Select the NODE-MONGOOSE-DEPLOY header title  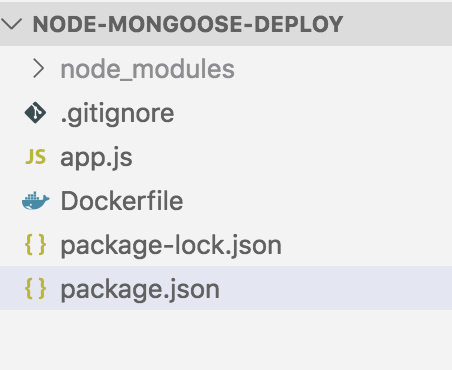188,24
